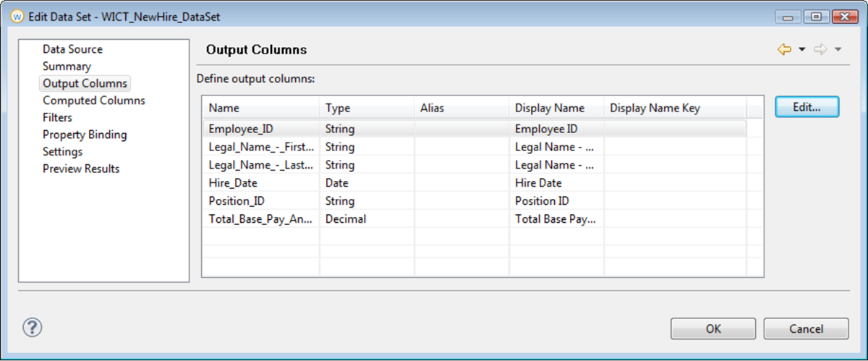Select Data Source in the left list

(x=72, y=49)
